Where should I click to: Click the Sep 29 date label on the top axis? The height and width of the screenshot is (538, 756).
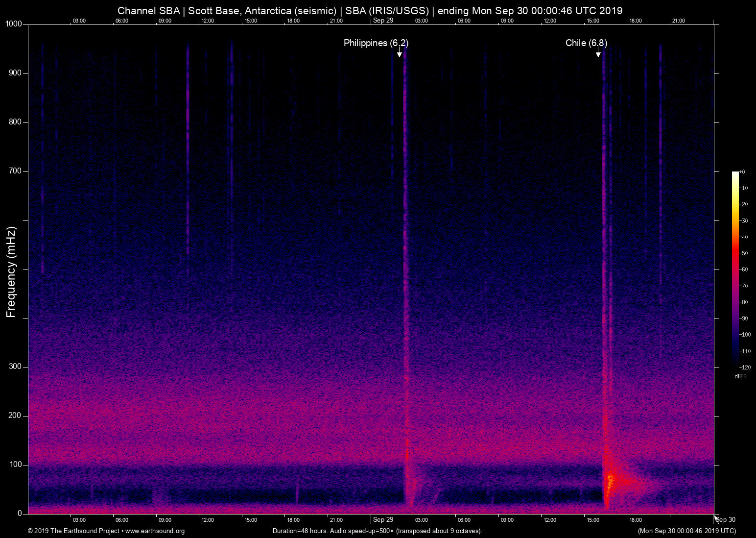click(383, 21)
